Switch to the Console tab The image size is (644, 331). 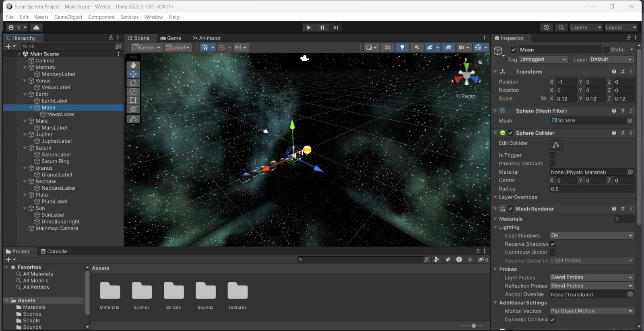(x=54, y=251)
